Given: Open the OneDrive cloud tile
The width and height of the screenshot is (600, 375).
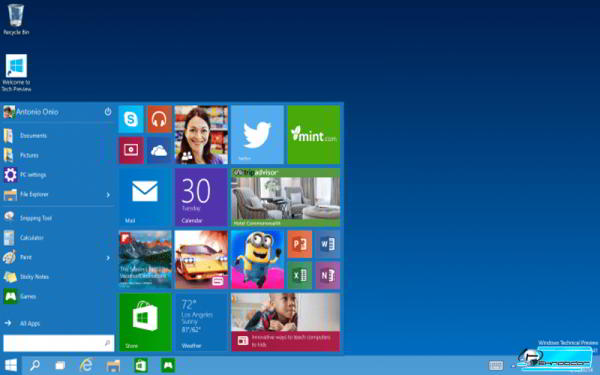Looking at the screenshot, I should tap(159, 150).
